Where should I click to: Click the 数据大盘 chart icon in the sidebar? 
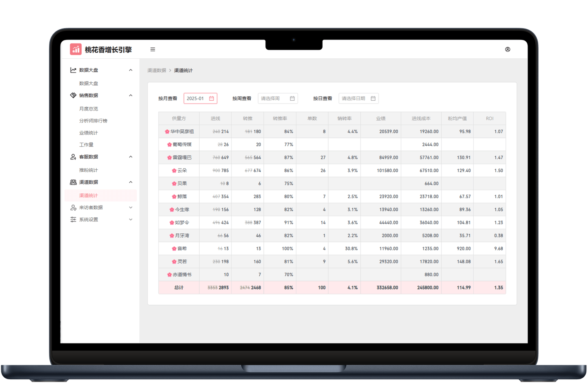pyautogui.click(x=73, y=70)
